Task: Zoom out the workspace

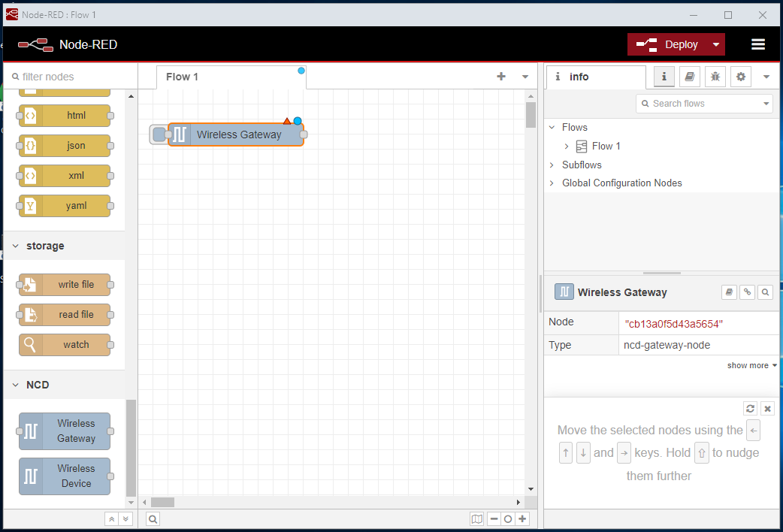Action: pyautogui.click(x=494, y=519)
